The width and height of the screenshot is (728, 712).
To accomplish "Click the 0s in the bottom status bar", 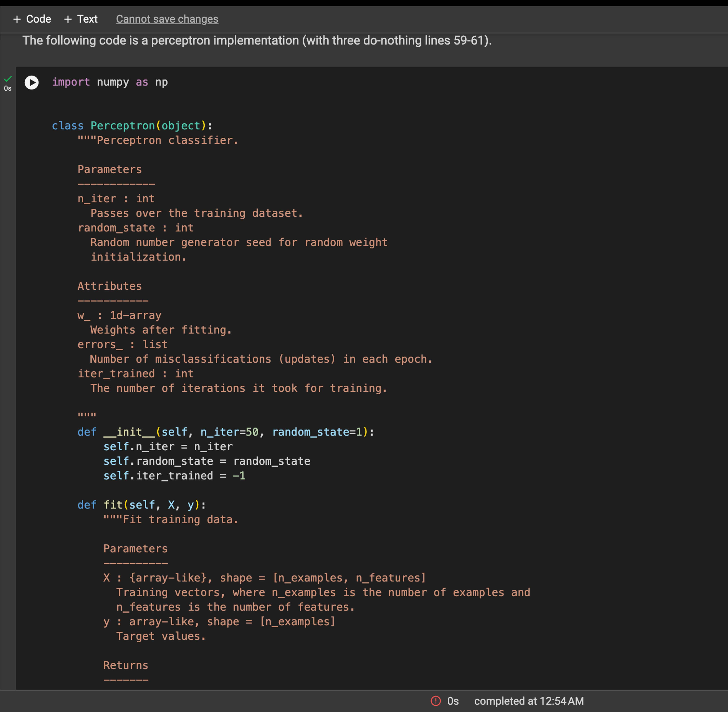I will (453, 701).
